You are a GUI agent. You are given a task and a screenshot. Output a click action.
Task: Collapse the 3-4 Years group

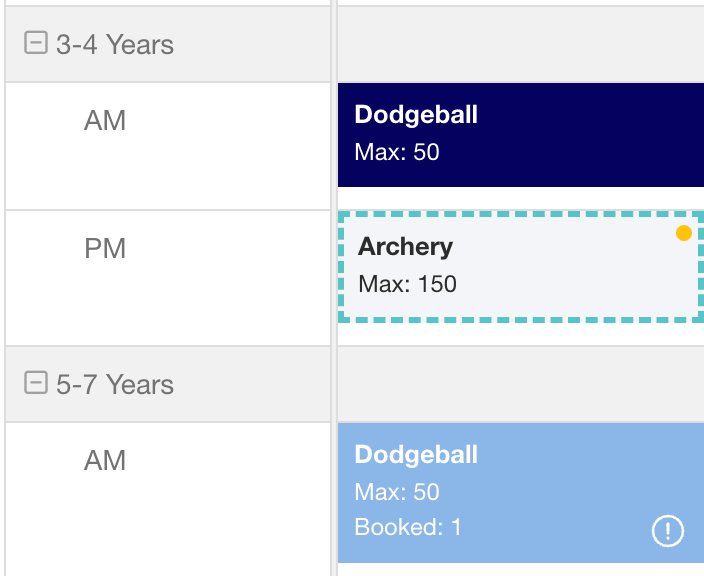coord(36,43)
